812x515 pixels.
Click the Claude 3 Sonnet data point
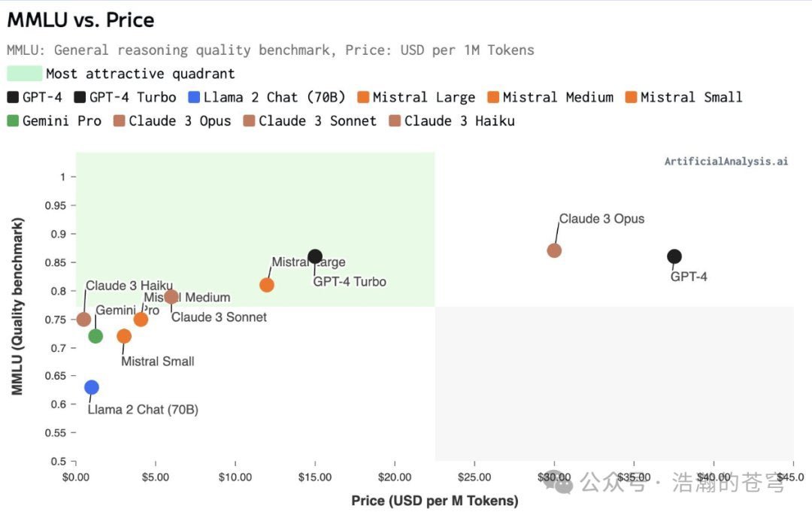171,296
